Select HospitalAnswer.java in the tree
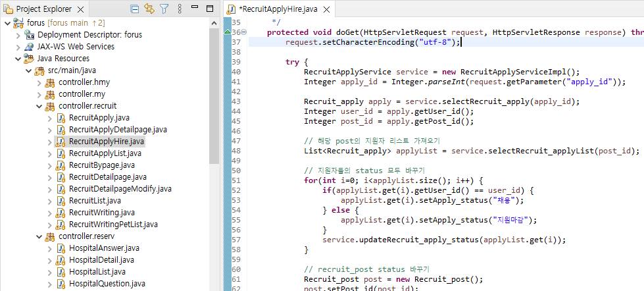This screenshot has height=291, width=644. click(x=105, y=249)
